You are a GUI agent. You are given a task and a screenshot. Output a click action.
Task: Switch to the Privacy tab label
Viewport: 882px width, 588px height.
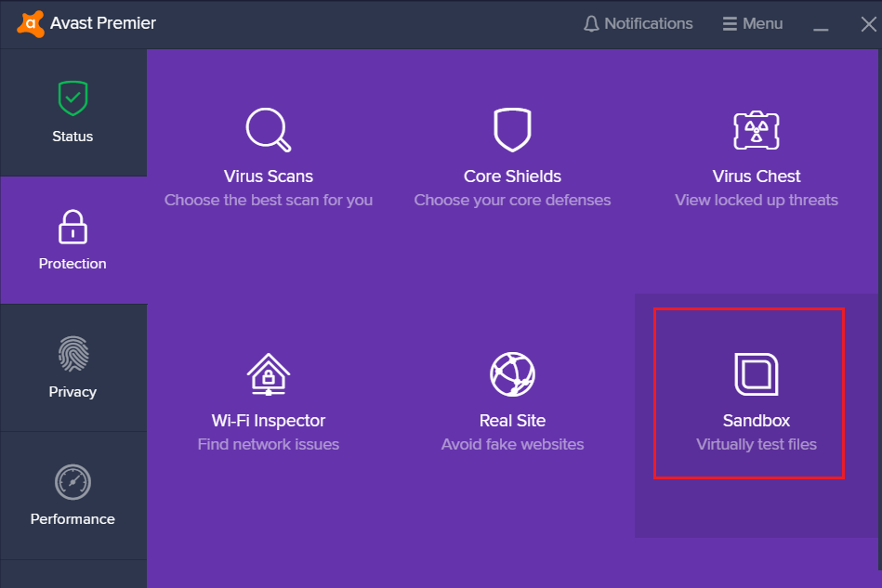pyautogui.click(x=72, y=392)
